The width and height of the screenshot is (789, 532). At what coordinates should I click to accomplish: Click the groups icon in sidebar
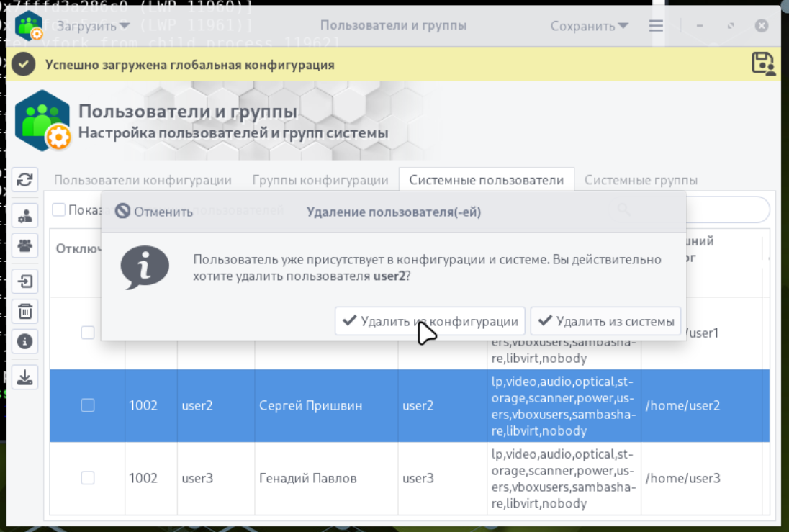point(24,245)
